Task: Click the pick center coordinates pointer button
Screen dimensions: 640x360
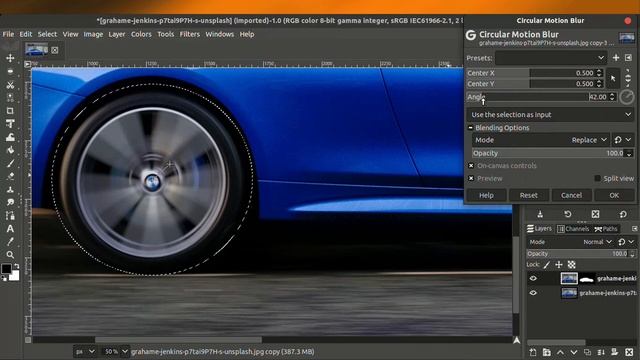Action: pos(613,78)
